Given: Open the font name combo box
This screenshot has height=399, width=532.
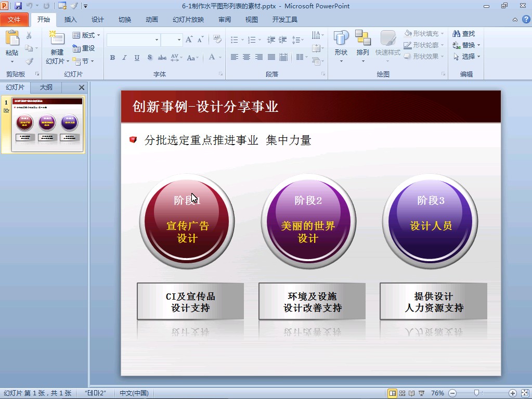Looking at the screenshot, I should point(133,40).
